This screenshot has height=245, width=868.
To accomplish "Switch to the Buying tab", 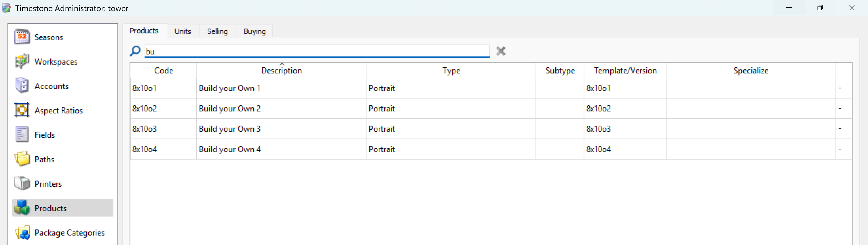I will (254, 31).
